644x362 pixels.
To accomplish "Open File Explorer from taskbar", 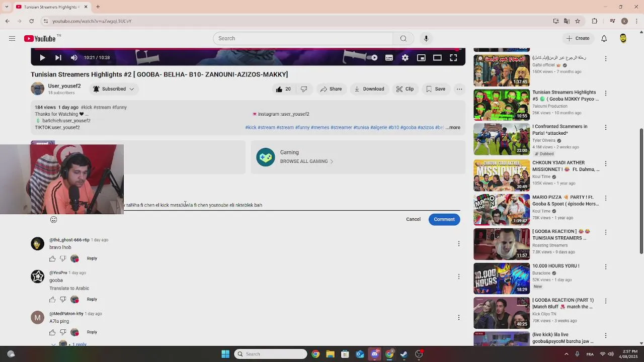I will (x=330, y=354).
